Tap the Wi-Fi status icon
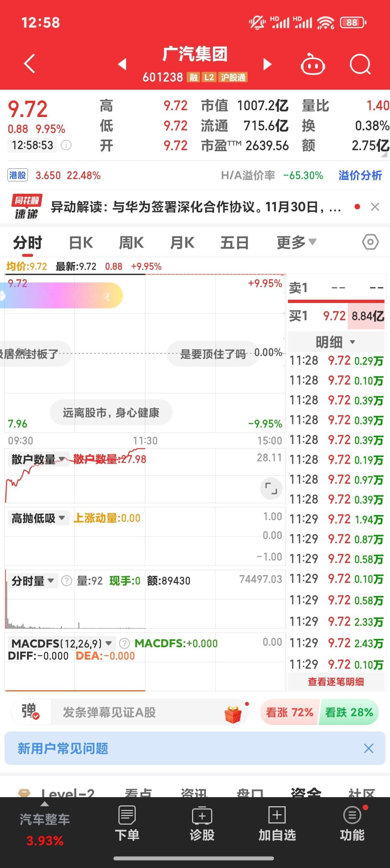390x868 pixels. 325,22
